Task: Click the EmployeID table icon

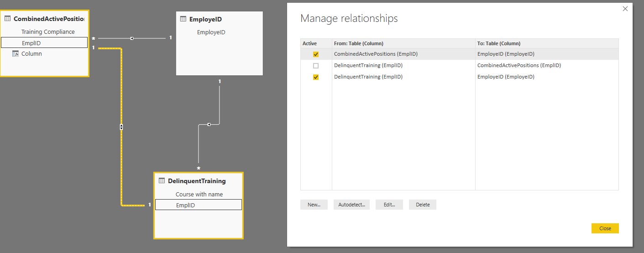Action: tap(183, 19)
